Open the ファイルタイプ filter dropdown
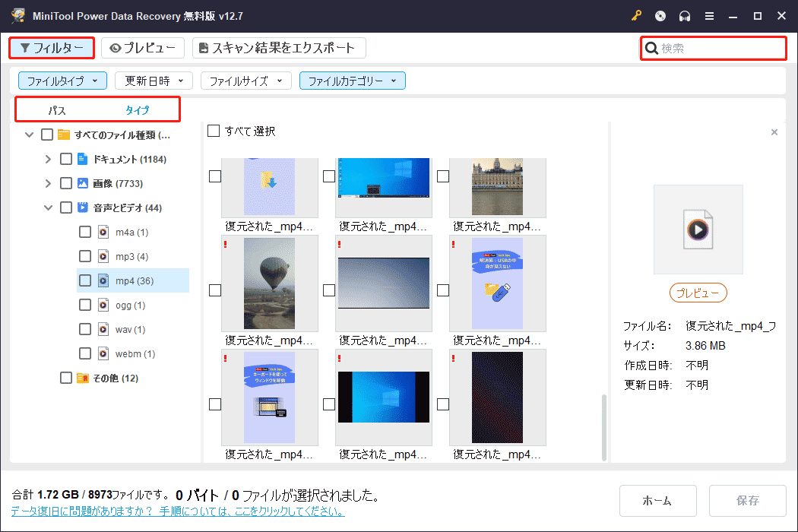This screenshot has width=798, height=532. (x=62, y=80)
